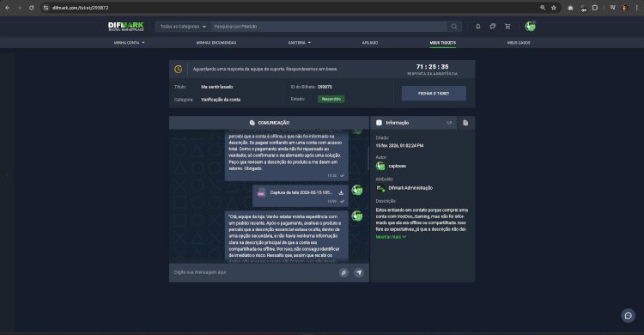Expand Carteira menu
This screenshot has width=644, height=335.
pos(300,43)
